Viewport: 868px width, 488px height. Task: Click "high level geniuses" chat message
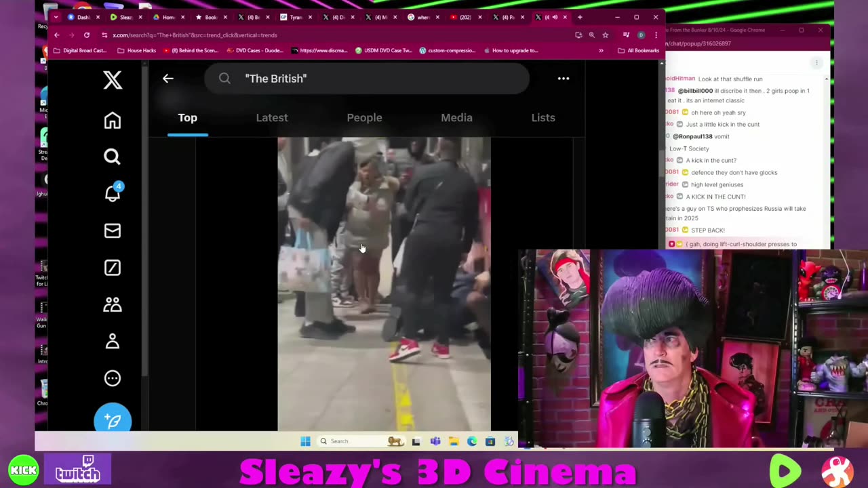[717, 184]
